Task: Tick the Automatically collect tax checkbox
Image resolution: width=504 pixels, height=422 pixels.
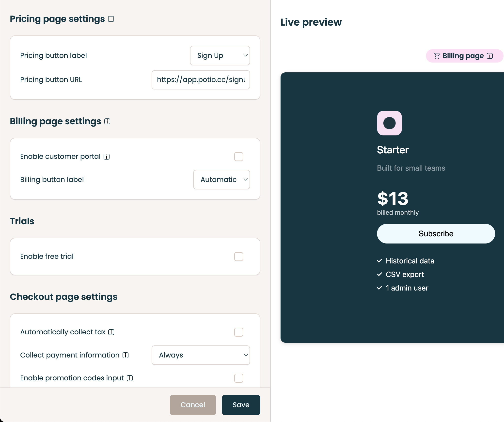Action: pos(238,332)
